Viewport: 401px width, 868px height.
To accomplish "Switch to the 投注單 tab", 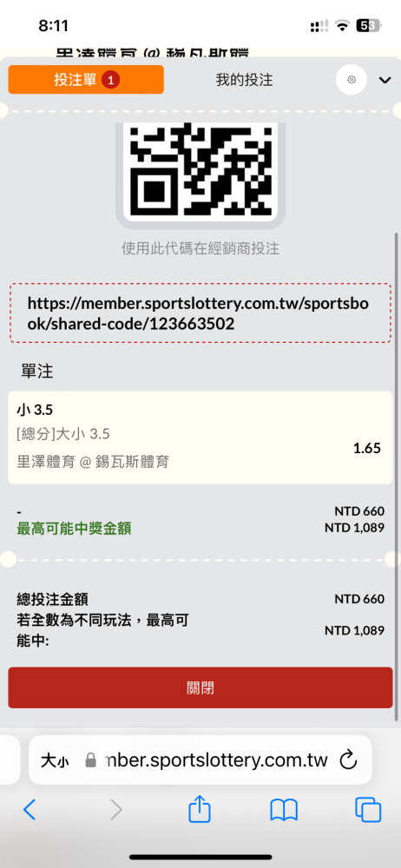I will click(86, 80).
